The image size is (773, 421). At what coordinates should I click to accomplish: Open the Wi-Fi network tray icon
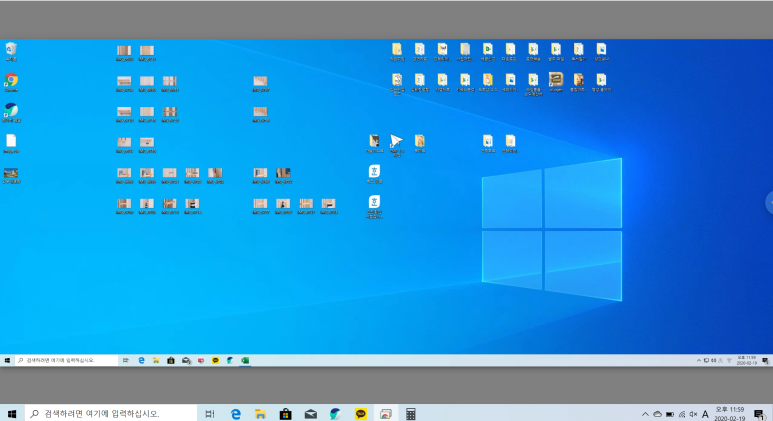682,414
